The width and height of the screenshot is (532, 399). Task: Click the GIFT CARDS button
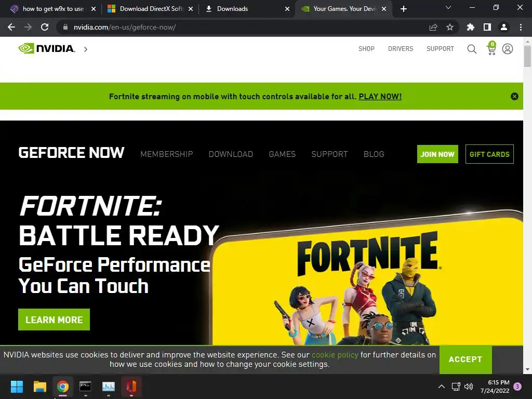coord(489,154)
